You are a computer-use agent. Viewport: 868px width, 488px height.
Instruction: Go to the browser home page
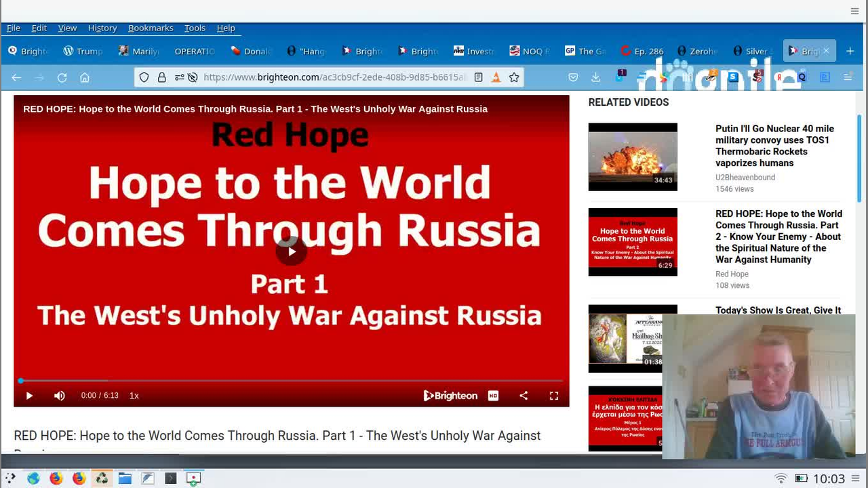pos(85,78)
